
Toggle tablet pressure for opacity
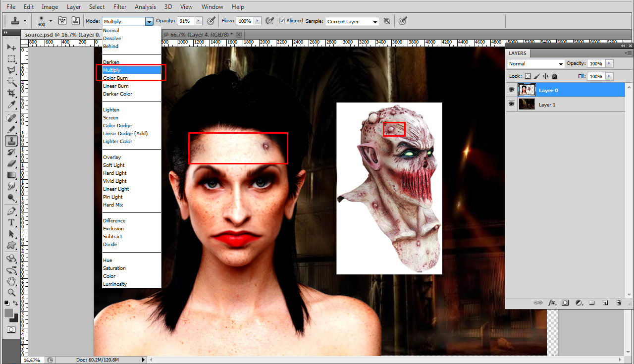tap(211, 21)
